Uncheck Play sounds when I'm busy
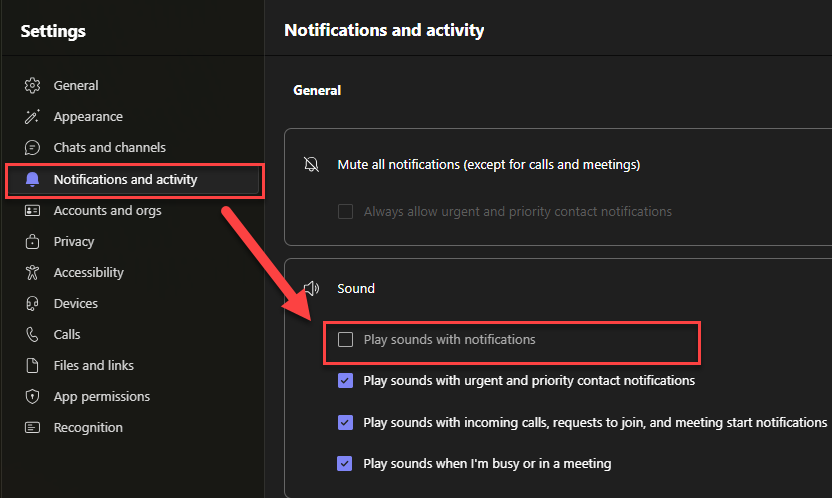Viewport: 832px width, 498px height. pyautogui.click(x=346, y=464)
